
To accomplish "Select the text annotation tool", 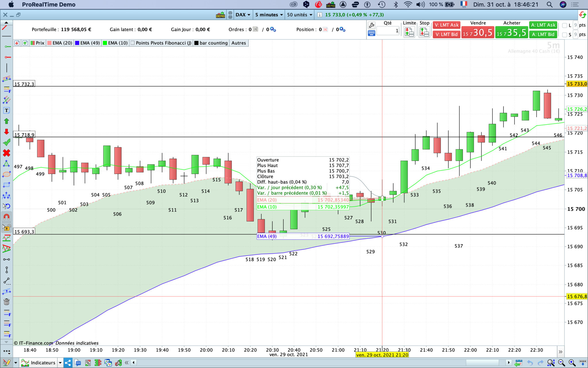I will coord(6,110).
